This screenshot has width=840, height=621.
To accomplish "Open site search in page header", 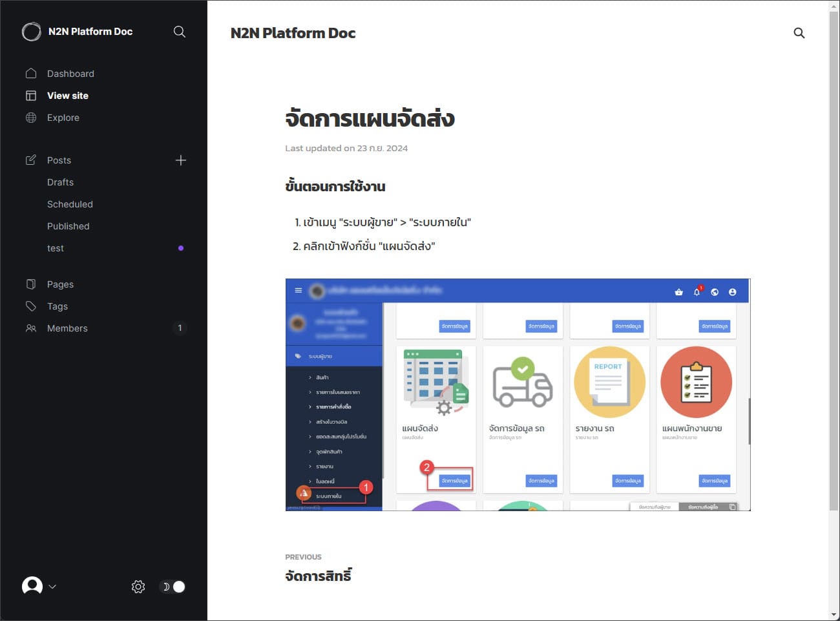I will coord(799,33).
